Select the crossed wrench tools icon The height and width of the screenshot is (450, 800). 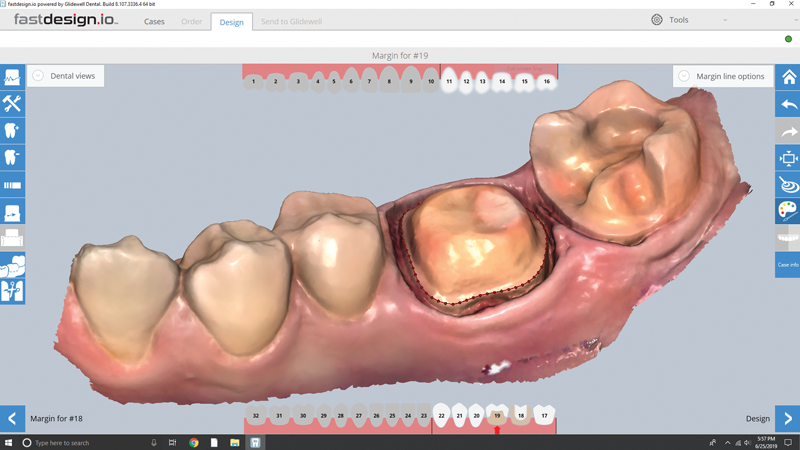(12, 104)
